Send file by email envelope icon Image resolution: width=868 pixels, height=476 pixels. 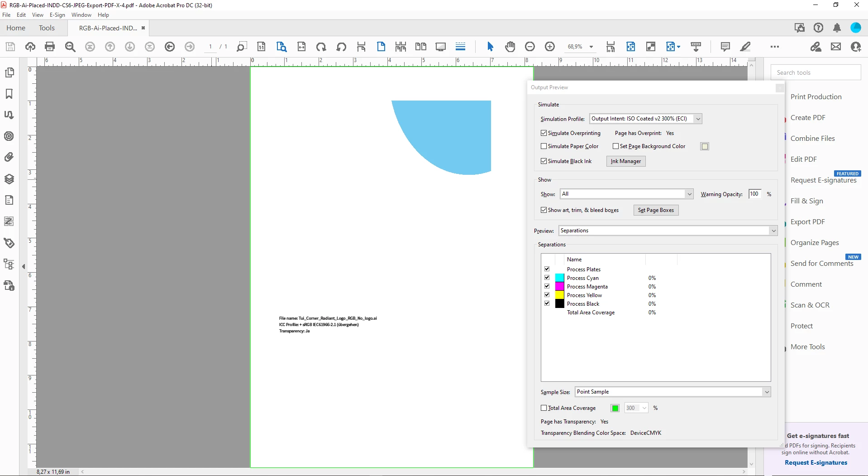(x=836, y=47)
